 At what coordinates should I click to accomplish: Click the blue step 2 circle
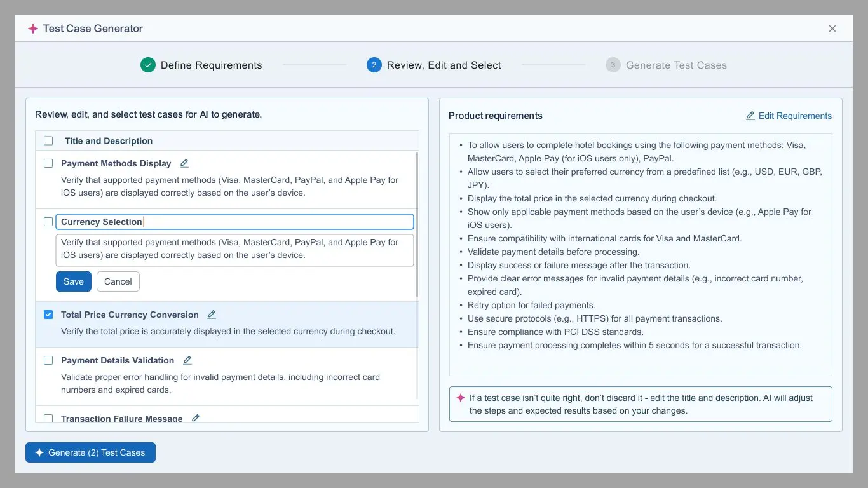[374, 65]
